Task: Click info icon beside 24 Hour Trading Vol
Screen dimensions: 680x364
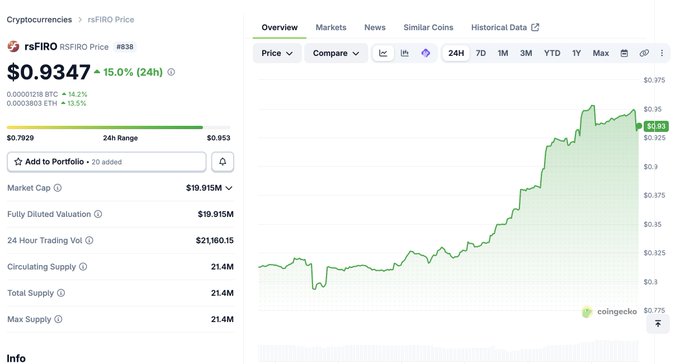Action: pyautogui.click(x=89, y=240)
